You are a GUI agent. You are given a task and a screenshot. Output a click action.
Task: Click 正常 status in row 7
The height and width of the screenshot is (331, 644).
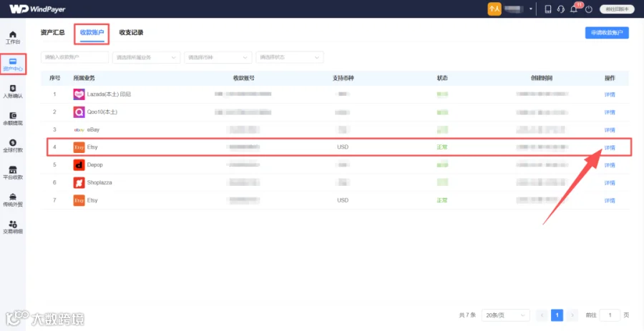(442, 201)
